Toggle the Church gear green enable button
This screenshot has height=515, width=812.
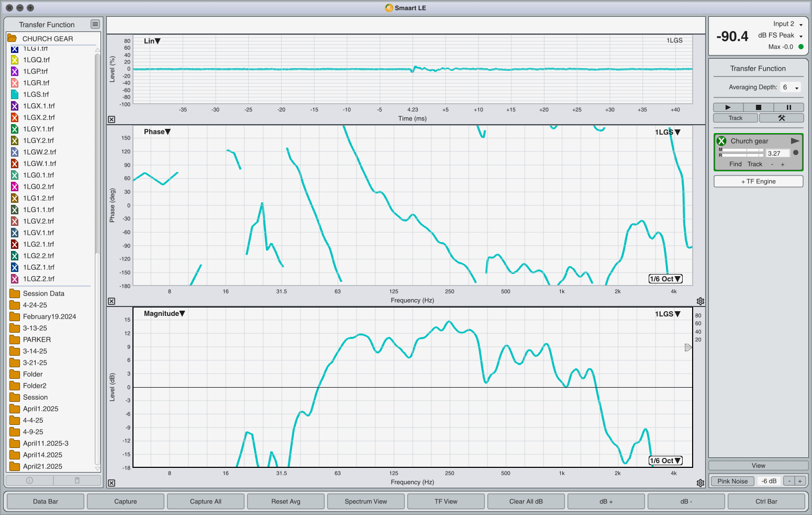721,141
